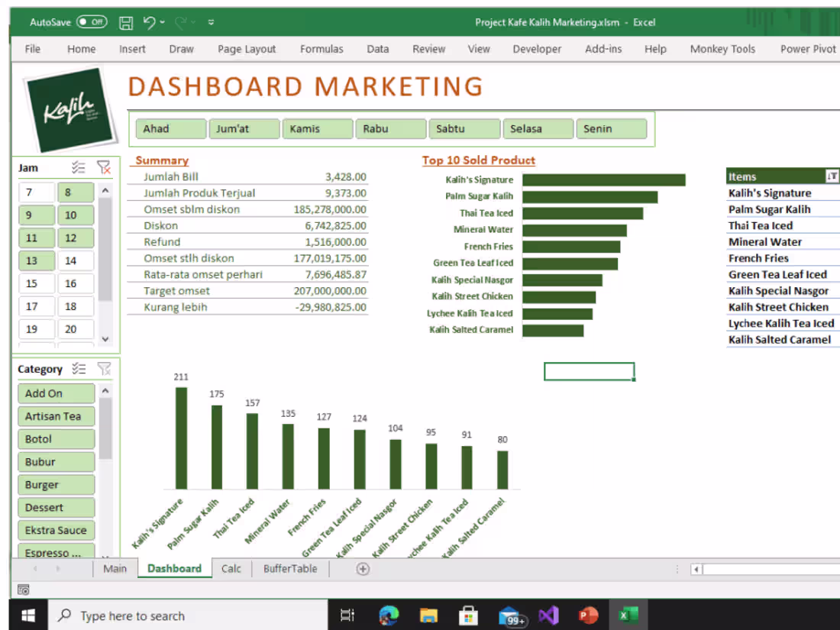This screenshot has width=840, height=630.
Task: Click the Add New Sheet plus button
Action: [363, 568]
